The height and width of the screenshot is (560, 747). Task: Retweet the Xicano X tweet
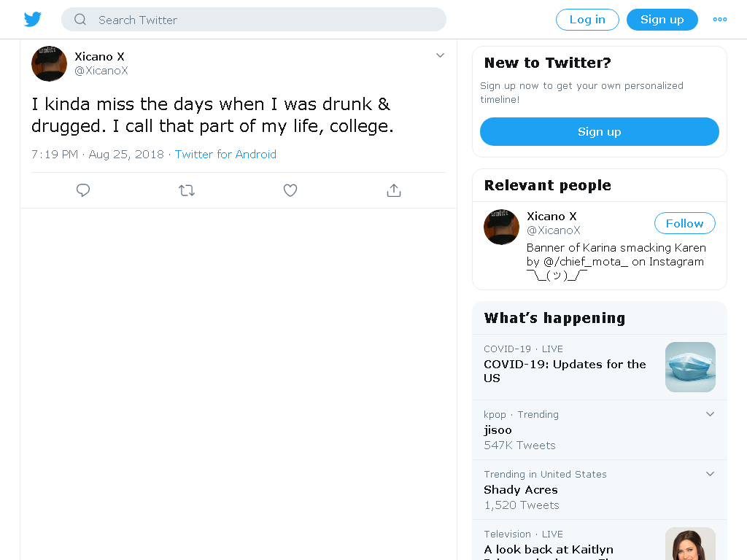tap(187, 190)
